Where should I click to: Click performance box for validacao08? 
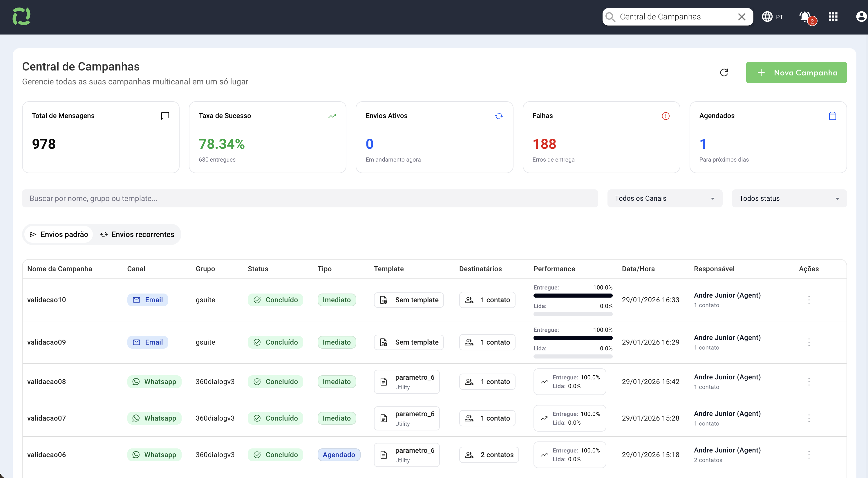570,382
